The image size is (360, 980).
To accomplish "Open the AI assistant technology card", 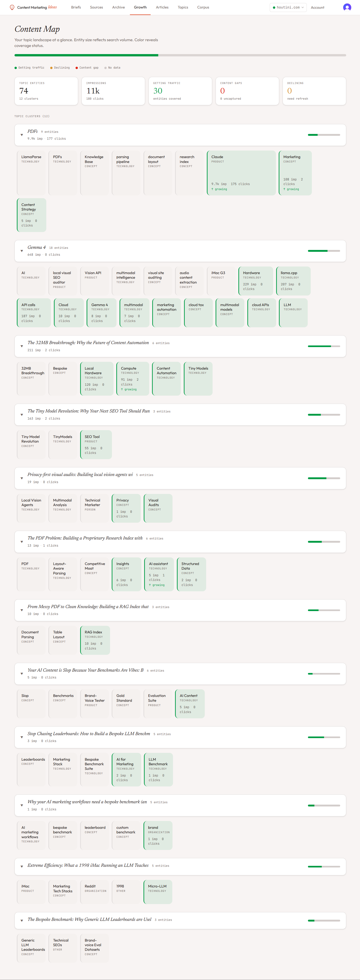I will click(x=159, y=574).
